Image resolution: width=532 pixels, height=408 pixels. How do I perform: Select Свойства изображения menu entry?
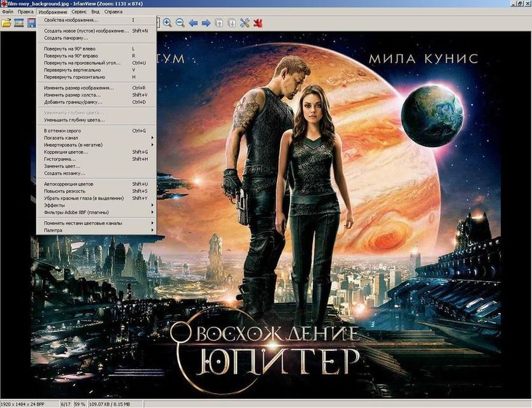[71, 20]
